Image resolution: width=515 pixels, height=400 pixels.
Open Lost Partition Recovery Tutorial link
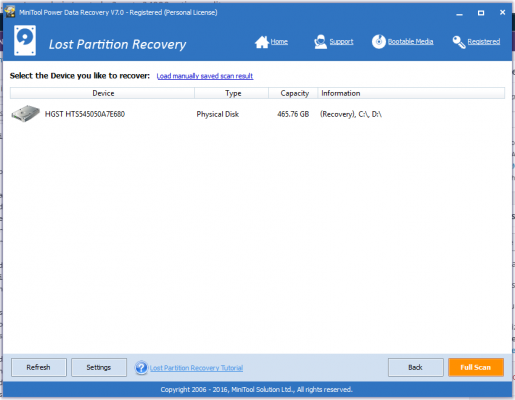[196, 368]
